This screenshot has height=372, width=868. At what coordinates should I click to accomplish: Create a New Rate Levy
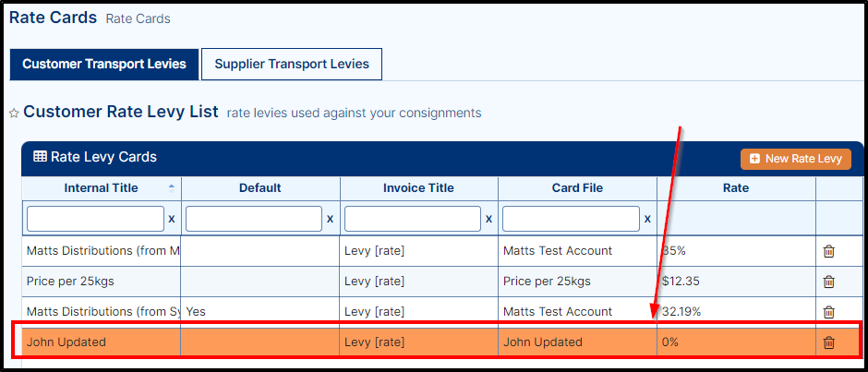(795, 159)
